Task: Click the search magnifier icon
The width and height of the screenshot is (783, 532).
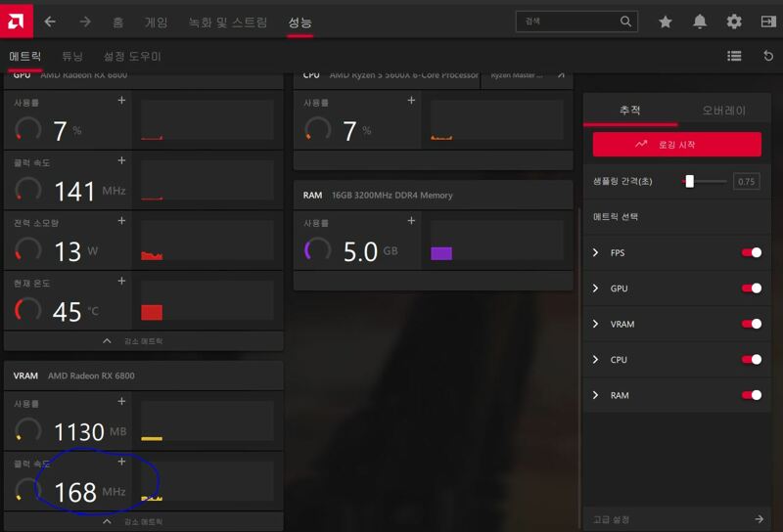Action: pyautogui.click(x=625, y=22)
